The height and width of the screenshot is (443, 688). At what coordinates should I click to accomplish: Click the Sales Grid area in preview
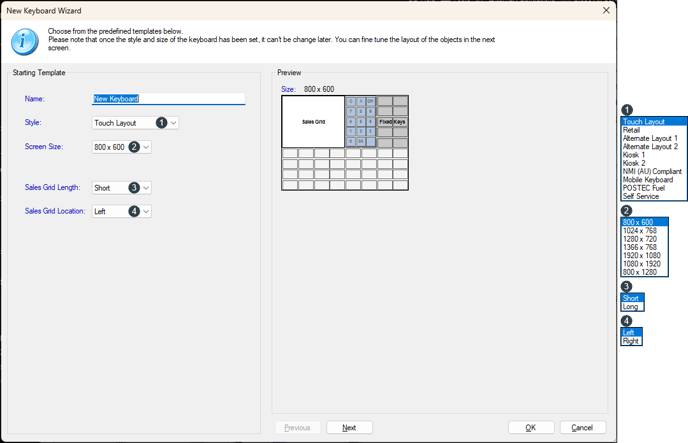[x=313, y=122]
